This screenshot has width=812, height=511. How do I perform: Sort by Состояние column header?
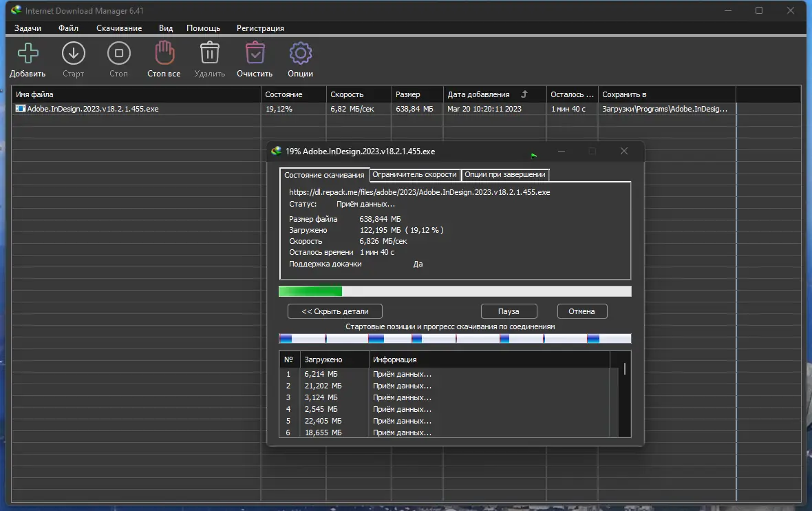tap(294, 94)
